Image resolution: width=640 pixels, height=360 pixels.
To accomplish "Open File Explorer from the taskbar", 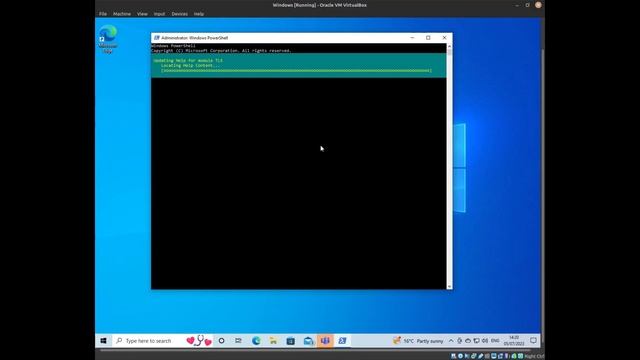I will point(273,340).
